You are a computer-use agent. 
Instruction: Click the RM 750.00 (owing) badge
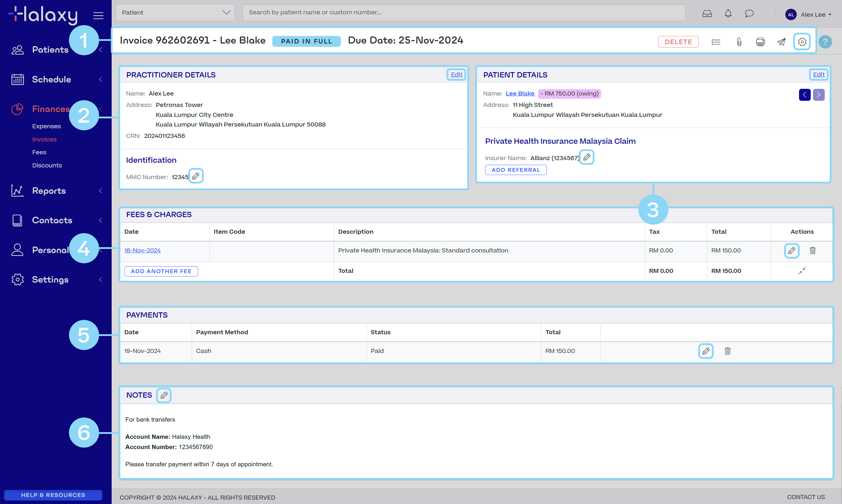[x=569, y=93]
